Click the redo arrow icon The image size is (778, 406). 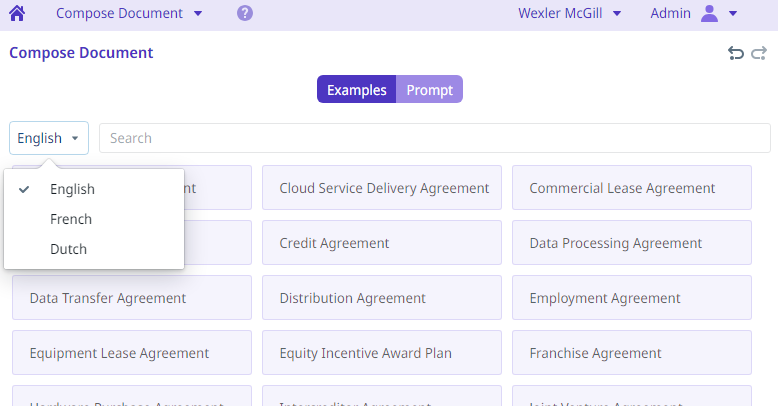[x=759, y=53]
